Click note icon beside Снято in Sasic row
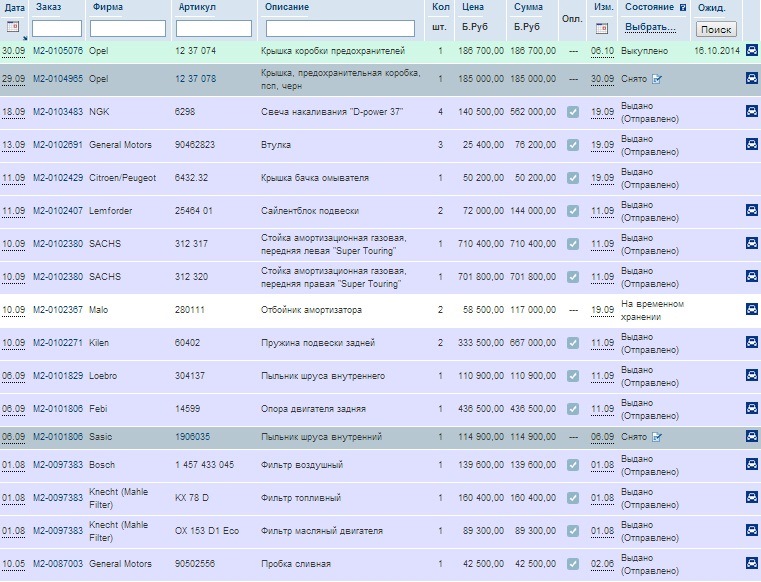This screenshot has height=582, width=761. pyautogui.click(x=657, y=437)
